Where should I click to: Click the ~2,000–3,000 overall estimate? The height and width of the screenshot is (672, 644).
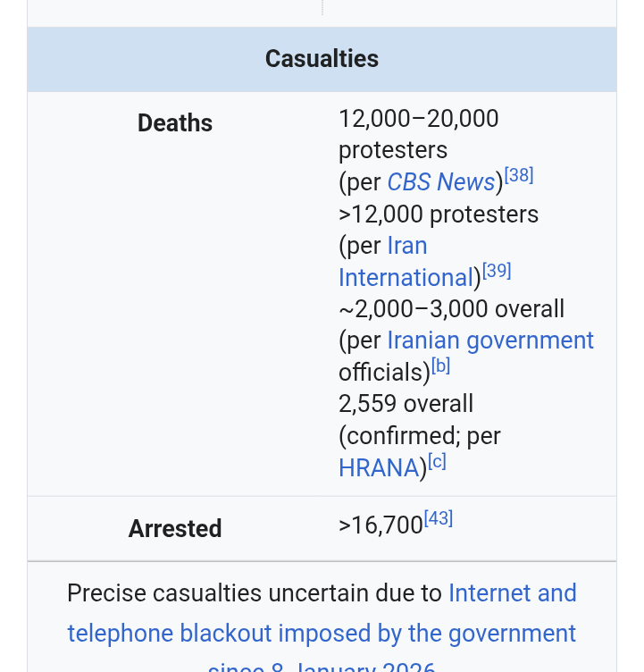(451, 309)
